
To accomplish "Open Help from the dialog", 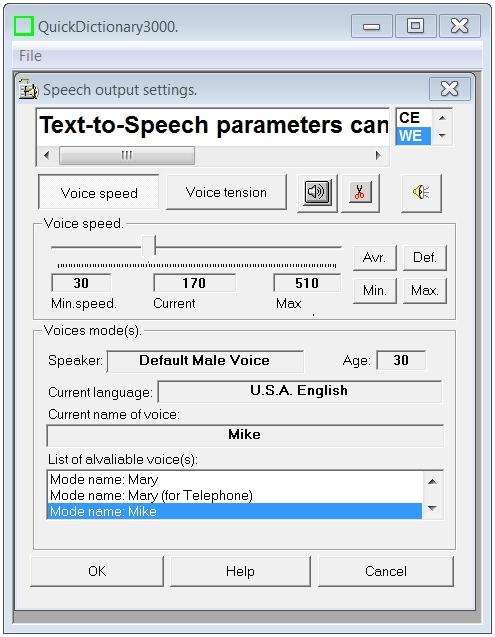I will 240,571.
